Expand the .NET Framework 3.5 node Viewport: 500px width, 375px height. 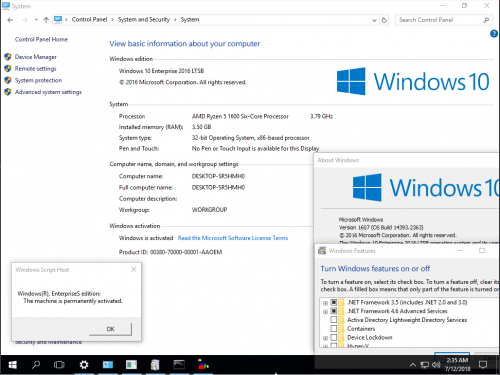pos(325,303)
